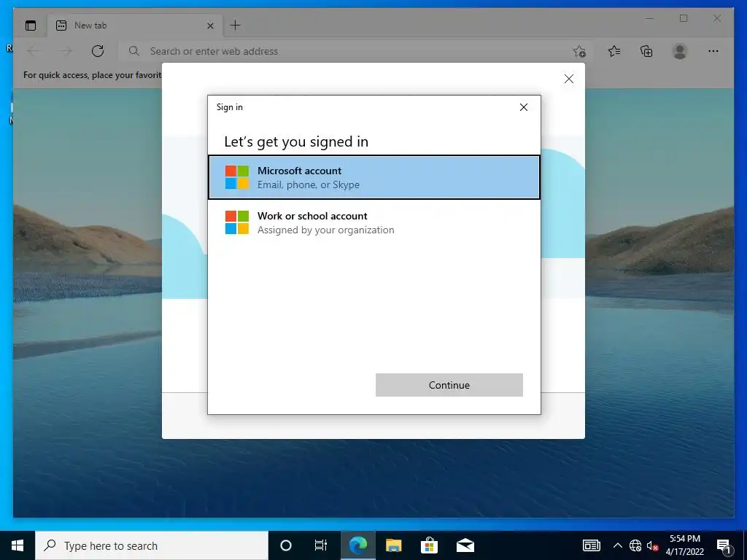Image resolution: width=747 pixels, height=560 pixels.
Task: Open Microsoft Store from taskbar
Action: click(x=429, y=545)
